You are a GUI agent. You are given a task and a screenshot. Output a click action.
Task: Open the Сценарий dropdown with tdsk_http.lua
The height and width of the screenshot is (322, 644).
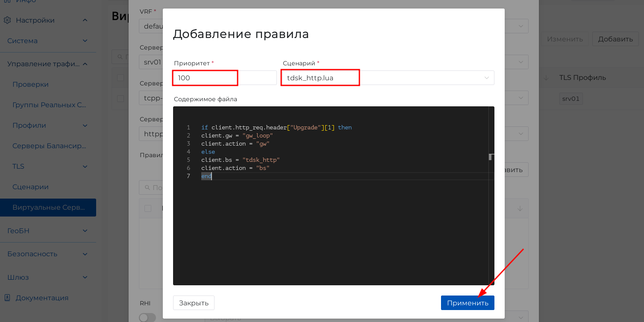(387, 78)
